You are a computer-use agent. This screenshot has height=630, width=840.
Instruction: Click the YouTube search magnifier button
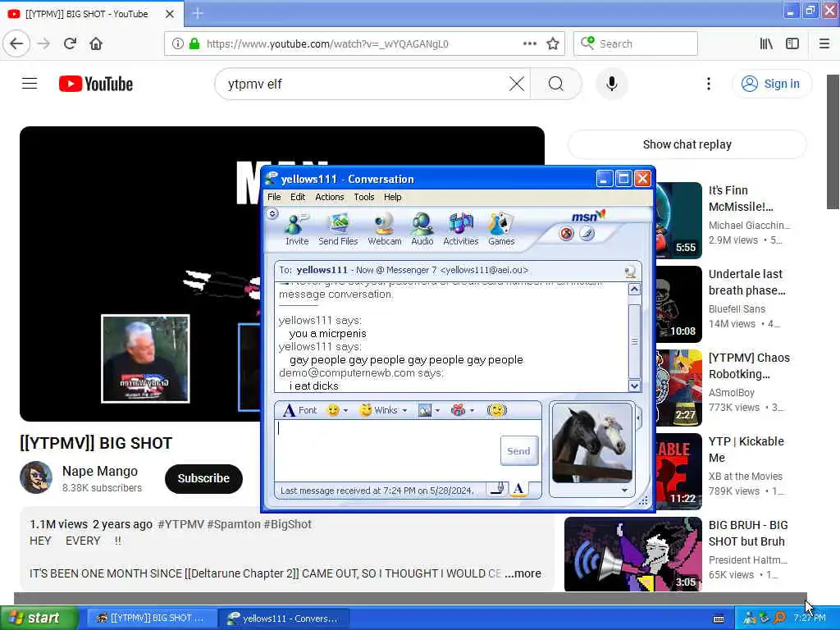pos(555,84)
